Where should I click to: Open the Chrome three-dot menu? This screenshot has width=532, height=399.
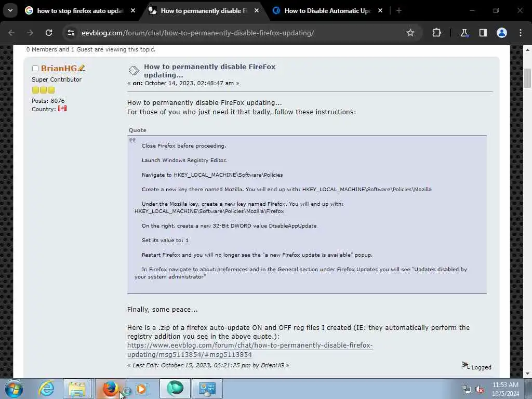coord(521,33)
